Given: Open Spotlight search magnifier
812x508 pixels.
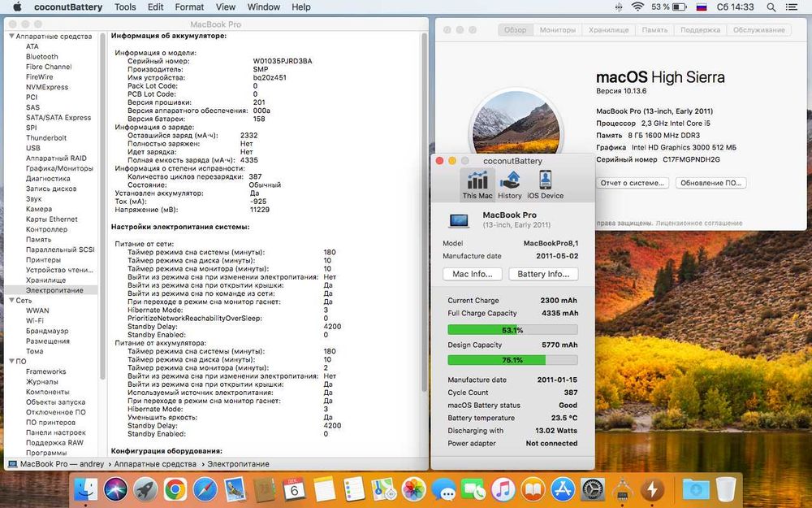Looking at the screenshot, I should point(771,7).
